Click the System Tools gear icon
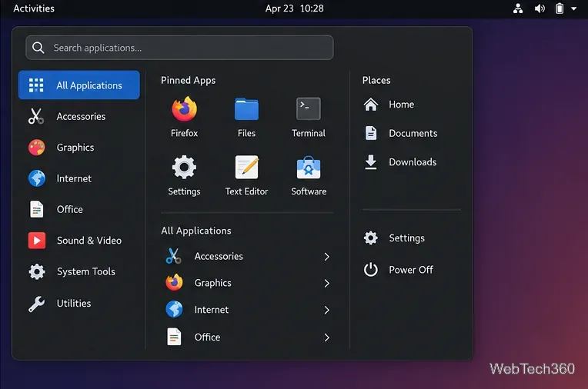Screen dimensions: 588x389 pyautogui.click(x=37, y=271)
